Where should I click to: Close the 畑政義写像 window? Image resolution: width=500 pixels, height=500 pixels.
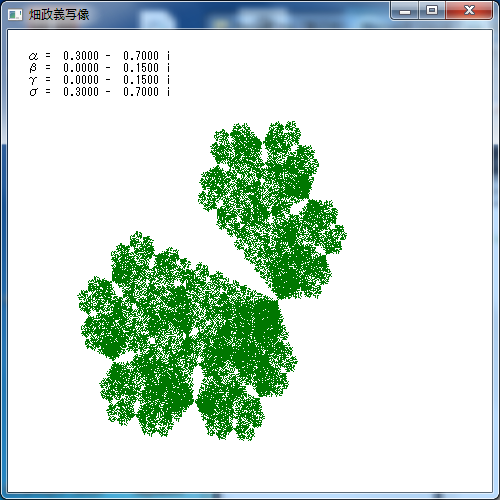pyautogui.click(x=469, y=11)
